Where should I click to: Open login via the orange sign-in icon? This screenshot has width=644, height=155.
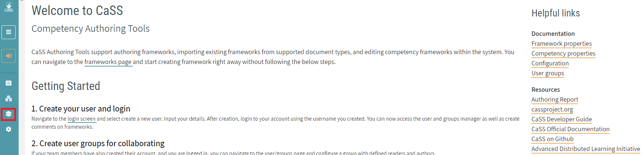[x=9, y=56]
